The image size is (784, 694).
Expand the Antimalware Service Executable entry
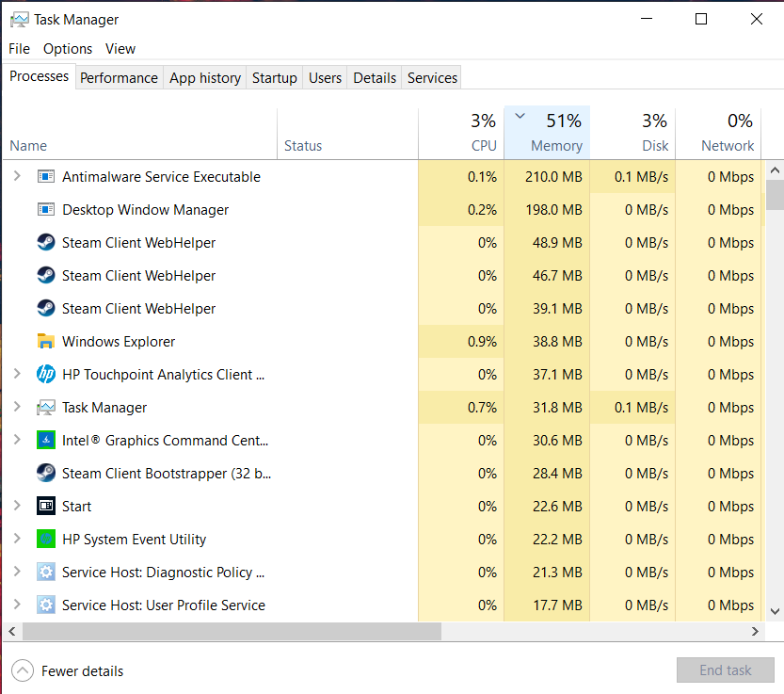(x=17, y=176)
